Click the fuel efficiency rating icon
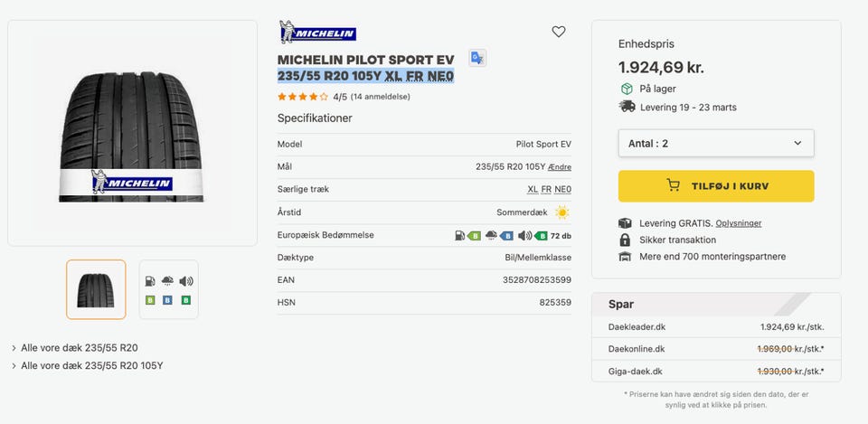This screenshot has height=424, width=868. (467, 236)
